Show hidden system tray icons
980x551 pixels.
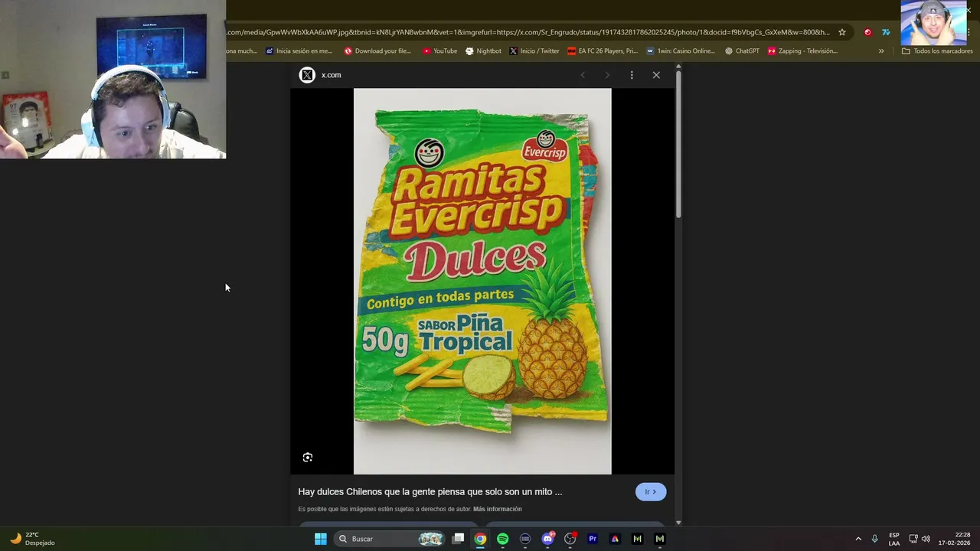pyautogui.click(x=858, y=539)
